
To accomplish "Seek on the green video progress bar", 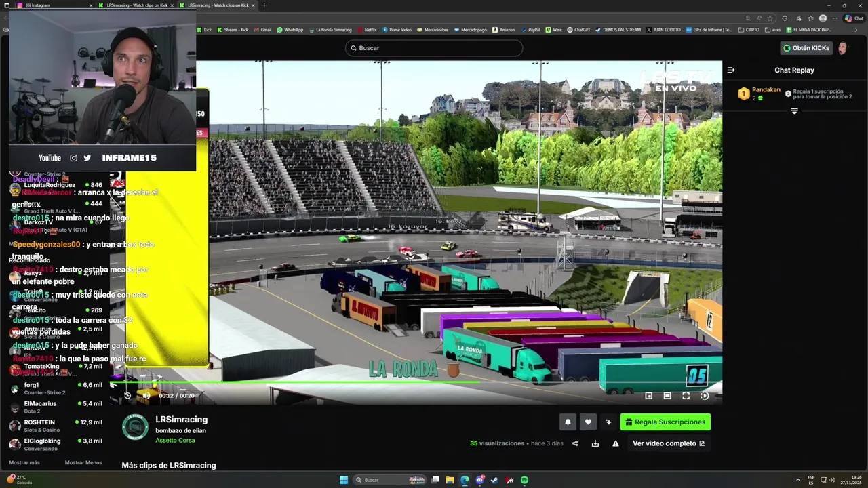I will point(416,383).
